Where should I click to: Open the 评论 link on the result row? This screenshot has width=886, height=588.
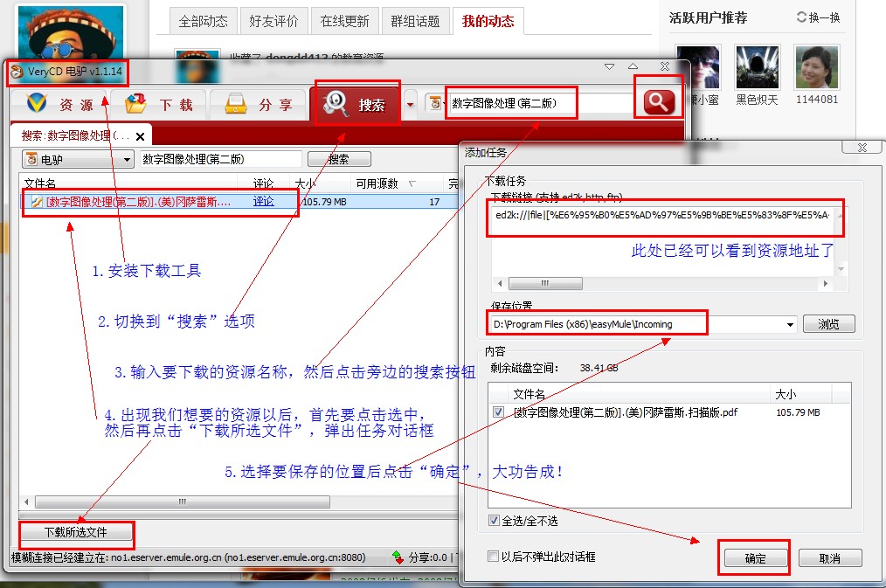point(263,202)
